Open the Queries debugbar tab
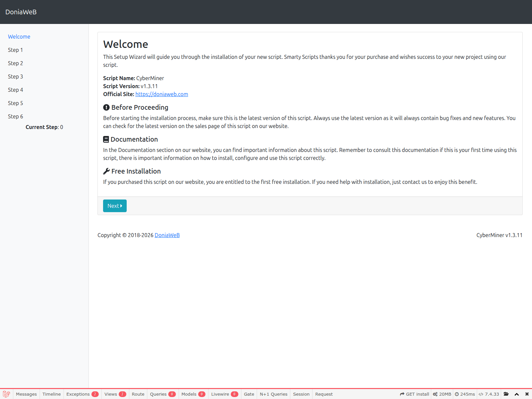 [x=163, y=394]
